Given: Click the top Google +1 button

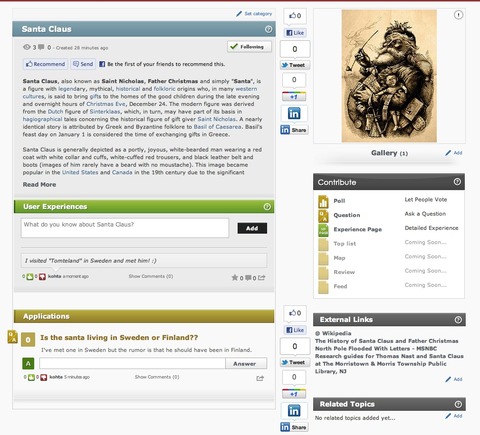Looking at the screenshot, I should pos(294,97).
